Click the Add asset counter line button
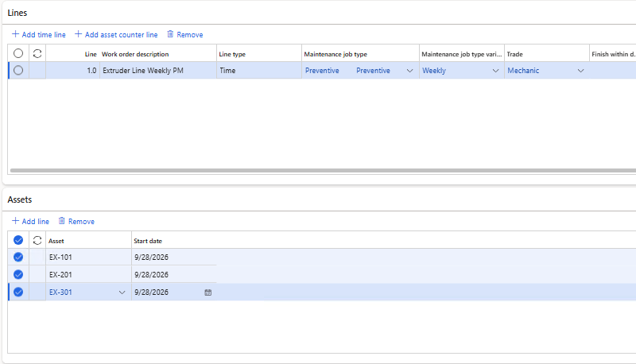Screen dimensions: 636x364 pyautogui.click(x=116, y=34)
